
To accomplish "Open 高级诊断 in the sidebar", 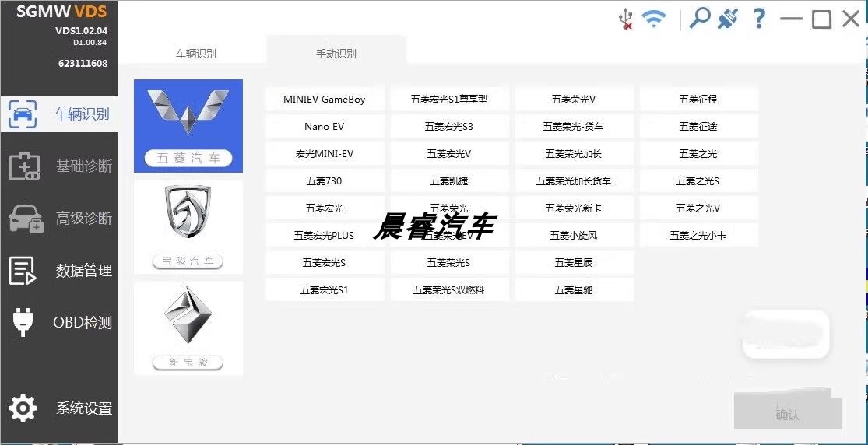I will [x=58, y=218].
